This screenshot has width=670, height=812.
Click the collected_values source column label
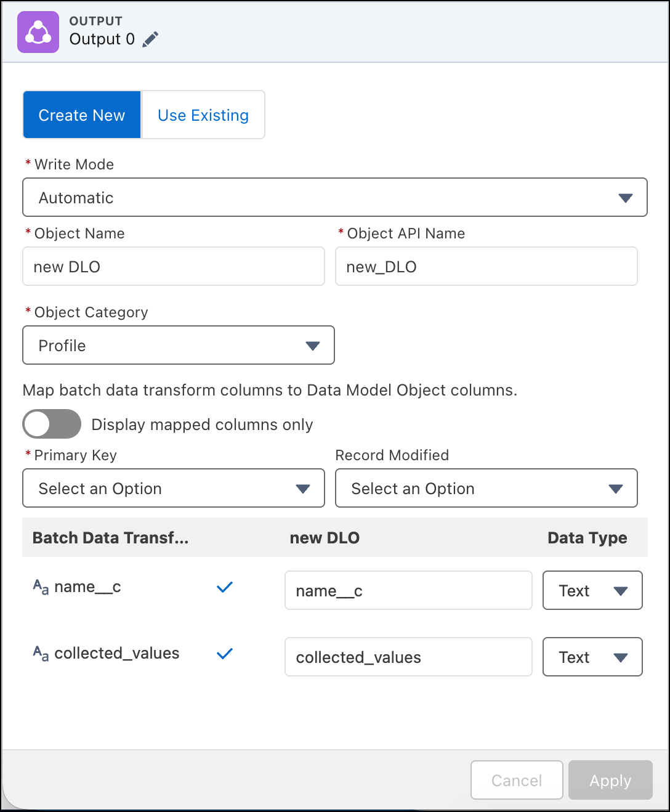[x=117, y=653]
